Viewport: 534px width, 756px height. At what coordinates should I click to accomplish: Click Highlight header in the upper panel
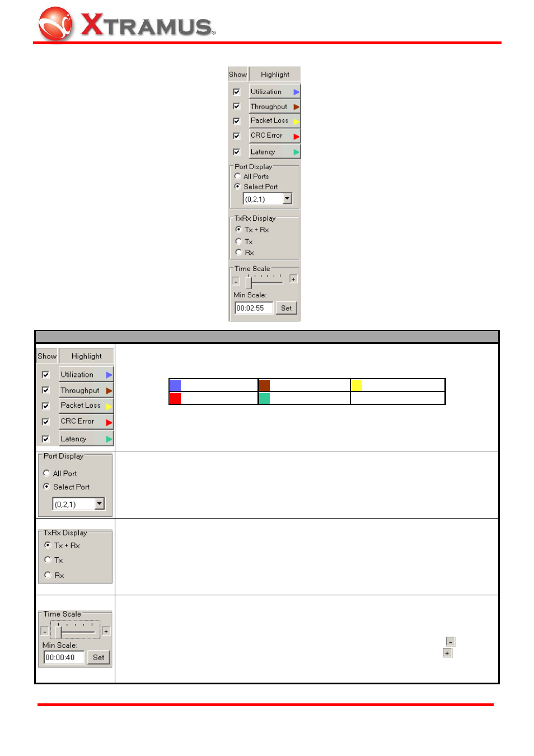275,74
